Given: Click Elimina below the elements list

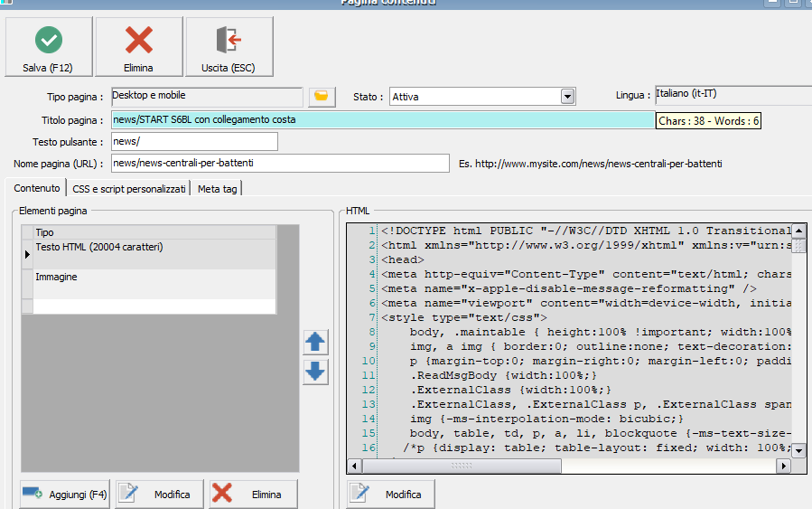Looking at the screenshot, I should 254,494.
